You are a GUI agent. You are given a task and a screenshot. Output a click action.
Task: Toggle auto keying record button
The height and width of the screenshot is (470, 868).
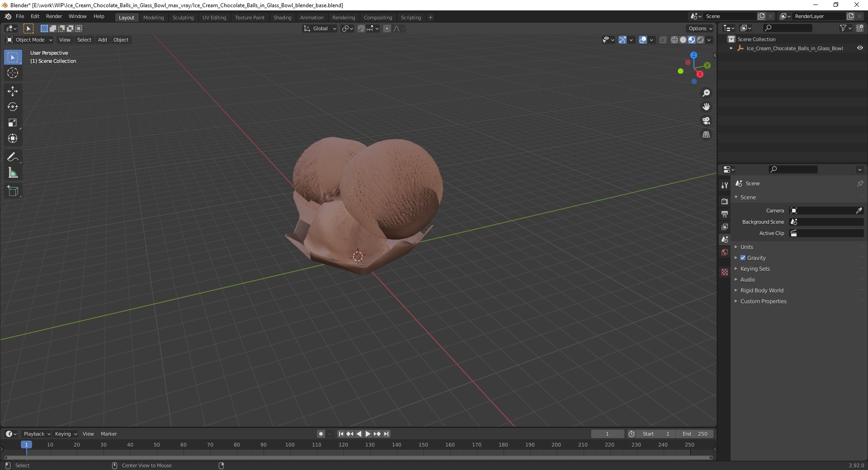[321, 434]
